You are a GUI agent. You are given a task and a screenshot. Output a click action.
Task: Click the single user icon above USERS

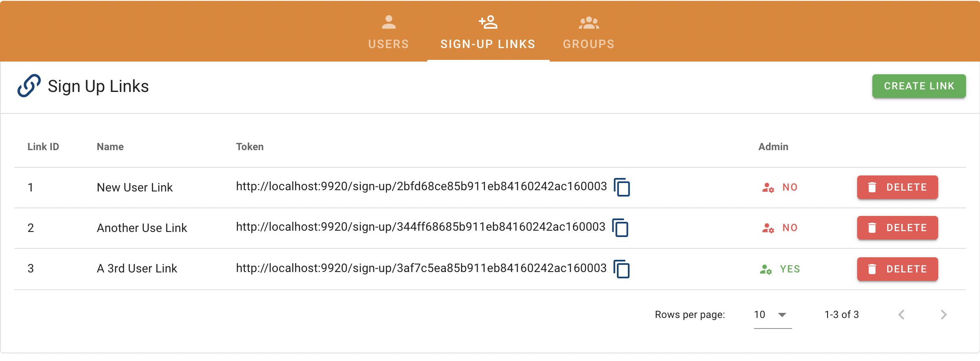pyautogui.click(x=388, y=22)
